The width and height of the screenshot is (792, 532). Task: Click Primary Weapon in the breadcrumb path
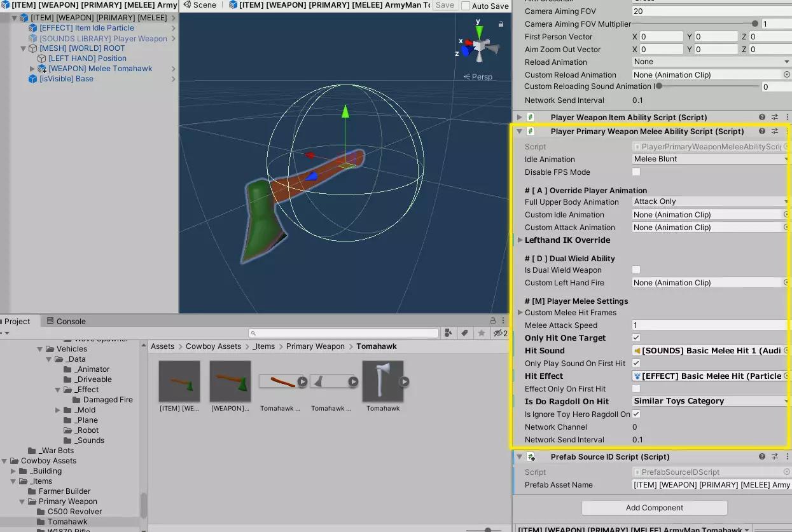(x=315, y=346)
